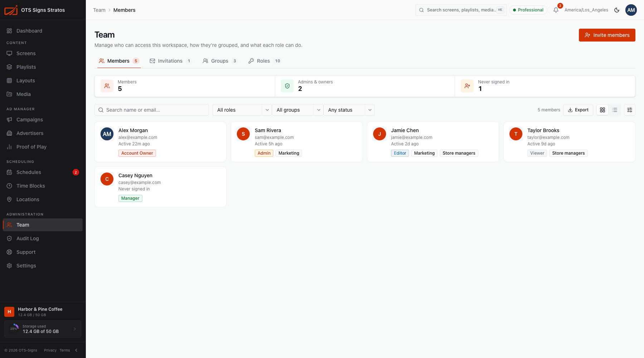Go to Screens in sidebar

[x=43, y=53]
